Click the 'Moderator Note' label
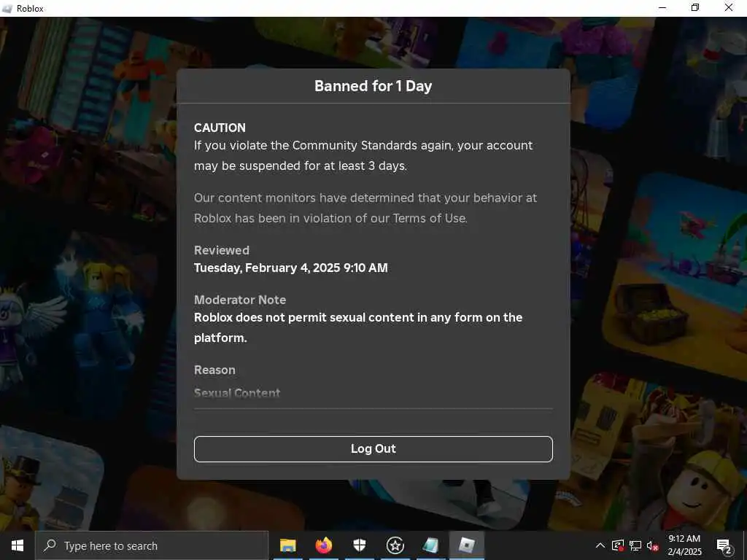The height and width of the screenshot is (560, 747). pos(240,300)
